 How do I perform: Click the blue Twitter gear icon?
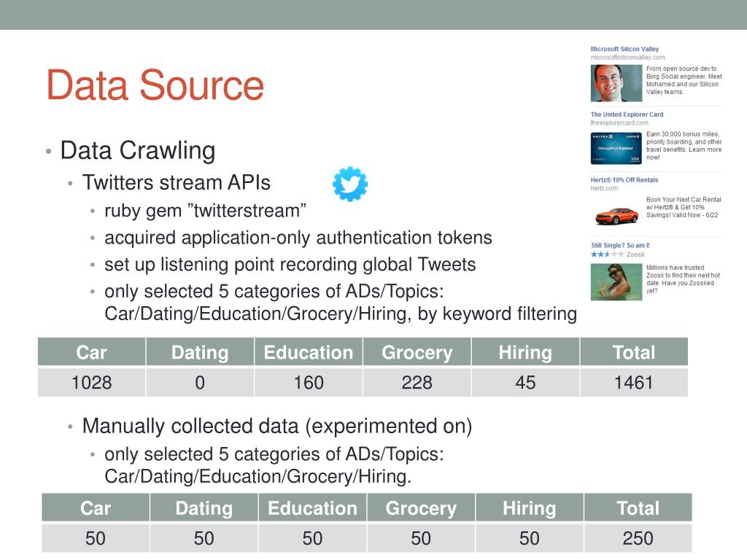coord(350,184)
